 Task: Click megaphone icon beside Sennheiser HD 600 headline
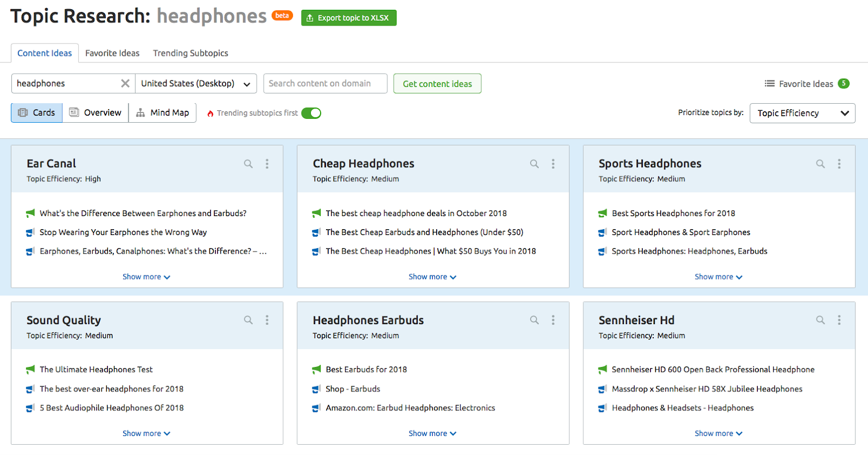[x=603, y=370]
